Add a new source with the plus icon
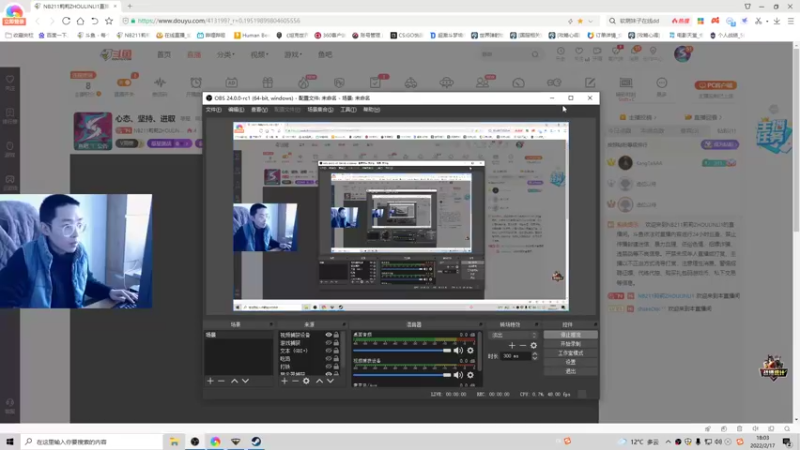 (285, 381)
